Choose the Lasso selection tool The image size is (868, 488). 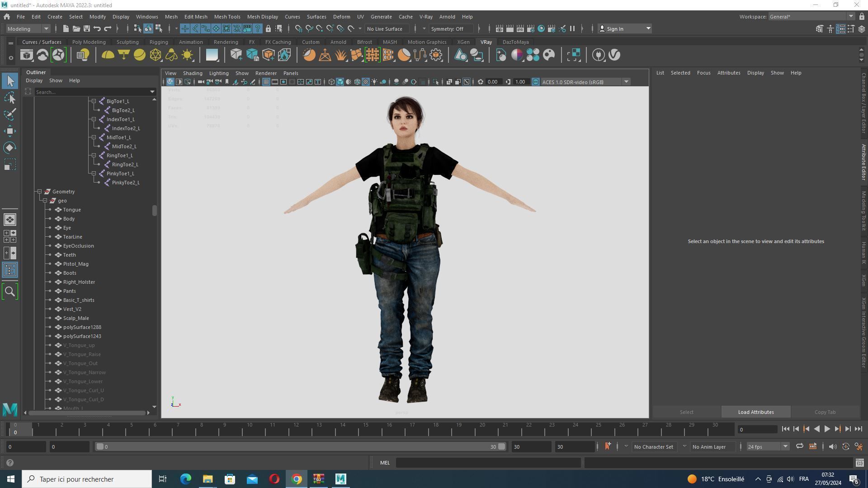coord(10,98)
